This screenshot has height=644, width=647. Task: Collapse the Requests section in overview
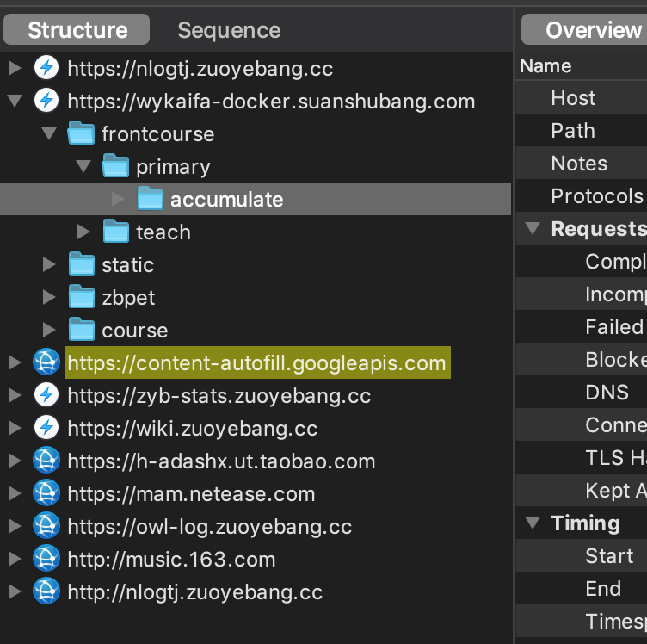click(533, 228)
